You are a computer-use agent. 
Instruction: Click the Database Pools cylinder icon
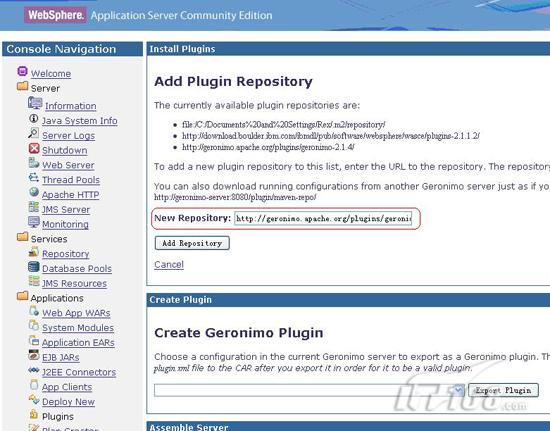[34, 267]
